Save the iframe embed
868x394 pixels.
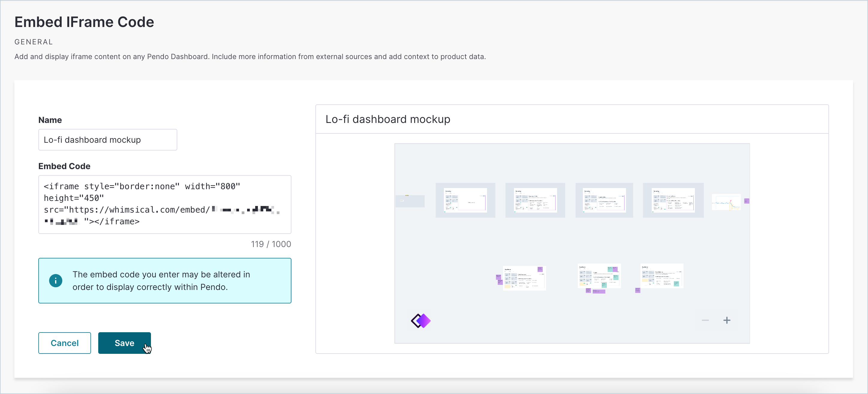tap(124, 343)
